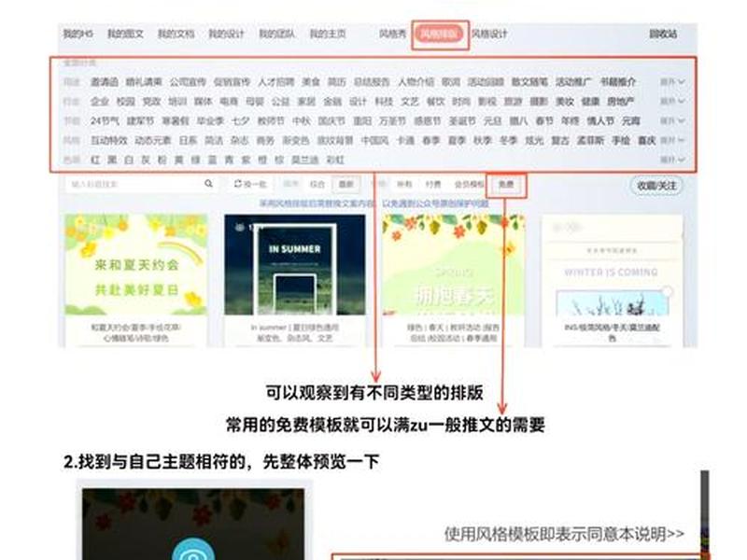Select the 活动推广 usage tag
747x560 pixels.
[573, 82]
